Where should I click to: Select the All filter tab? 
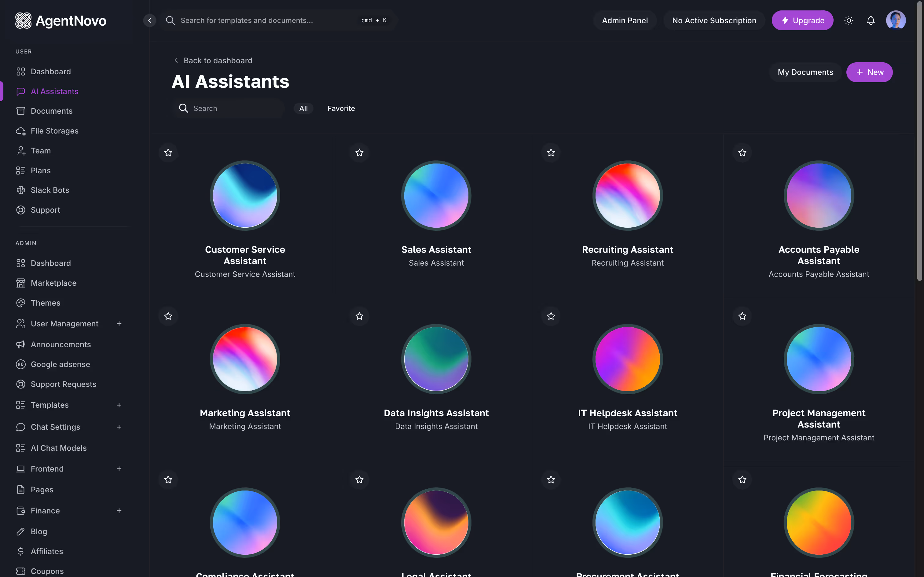point(303,108)
